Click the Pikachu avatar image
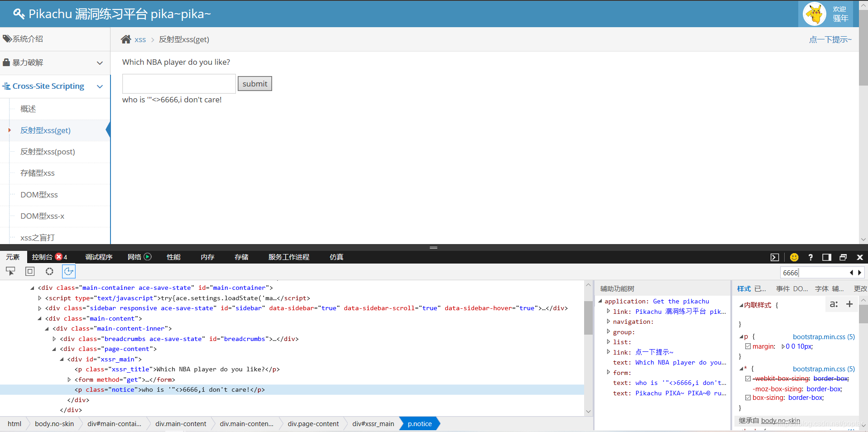 815,14
